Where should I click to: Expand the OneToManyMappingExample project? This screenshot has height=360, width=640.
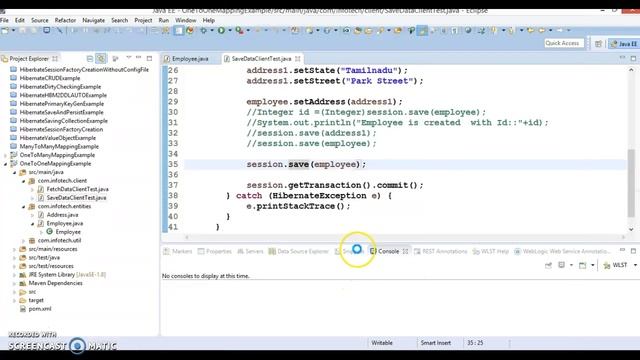(x=5, y=155)
